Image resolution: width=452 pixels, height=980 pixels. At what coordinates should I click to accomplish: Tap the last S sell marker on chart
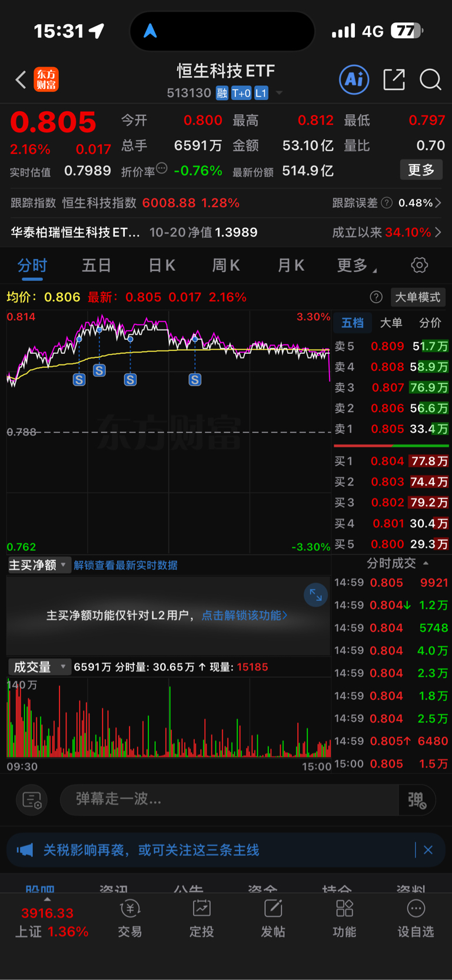(x=195, y=380)
